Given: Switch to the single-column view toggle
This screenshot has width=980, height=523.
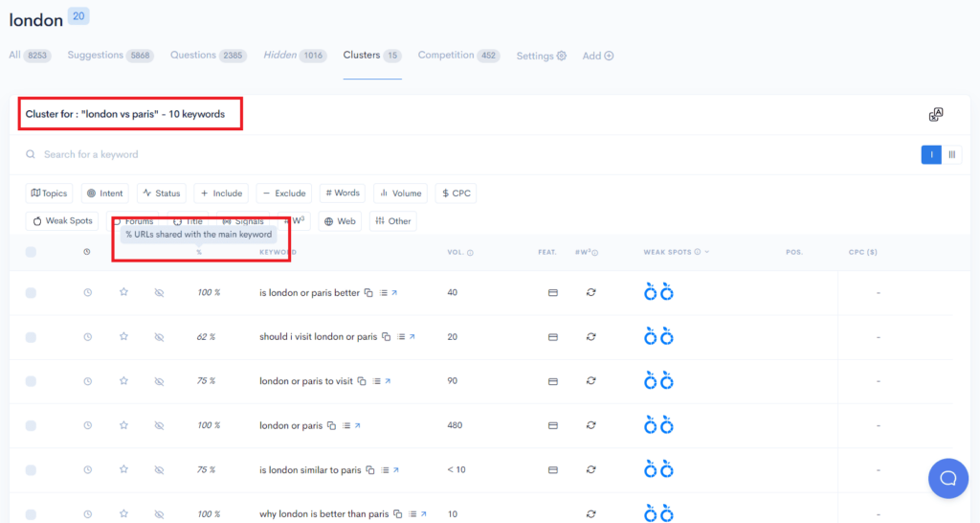Looking at the screenshot, I should click(931, 154).
